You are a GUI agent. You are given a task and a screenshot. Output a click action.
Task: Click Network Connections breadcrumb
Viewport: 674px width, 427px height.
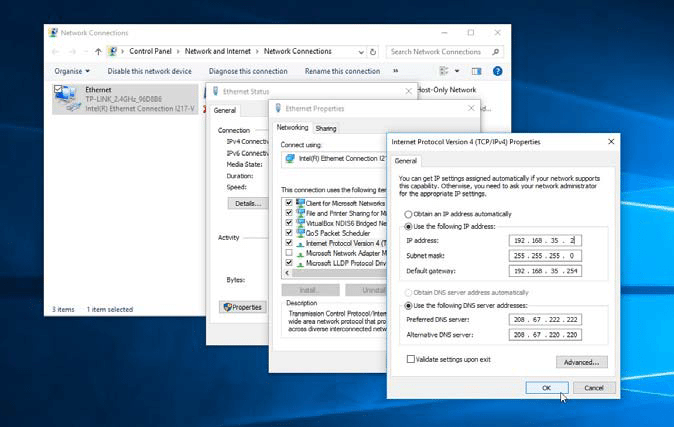297,51
